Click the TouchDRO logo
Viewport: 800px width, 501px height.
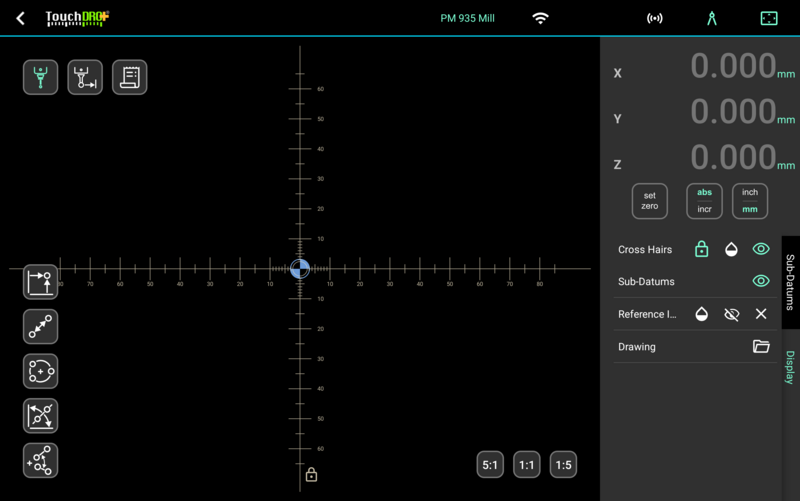77,18
